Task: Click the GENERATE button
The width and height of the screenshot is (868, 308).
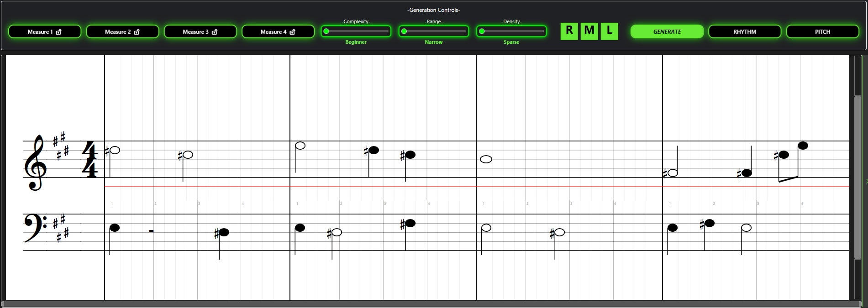Action: click(x=667, y=31)
